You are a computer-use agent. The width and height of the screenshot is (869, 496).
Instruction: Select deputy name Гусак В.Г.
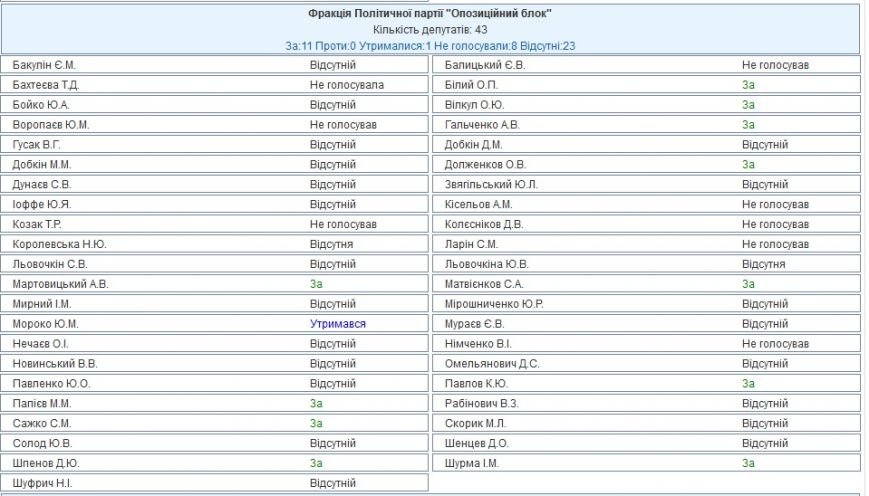36,145
